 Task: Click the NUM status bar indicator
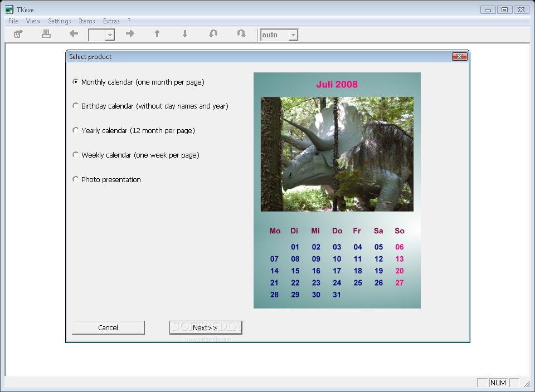click(x=498, y=383)
